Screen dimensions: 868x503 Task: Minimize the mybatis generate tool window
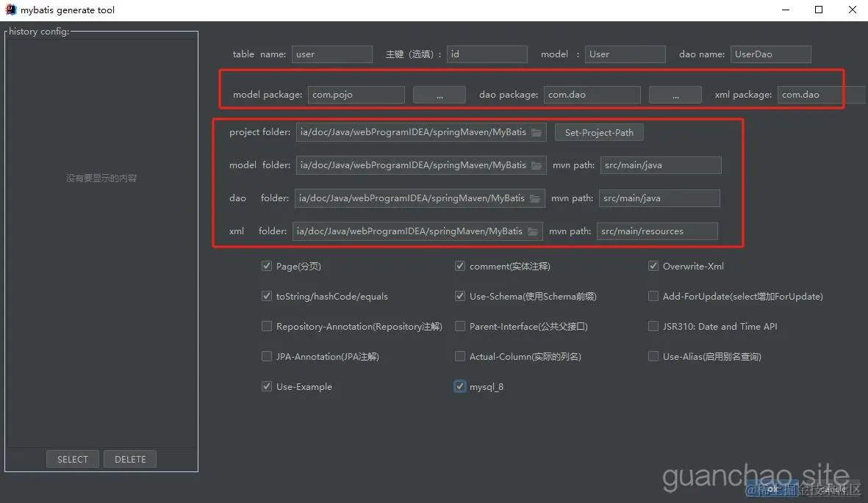click(x=786, y=10)
